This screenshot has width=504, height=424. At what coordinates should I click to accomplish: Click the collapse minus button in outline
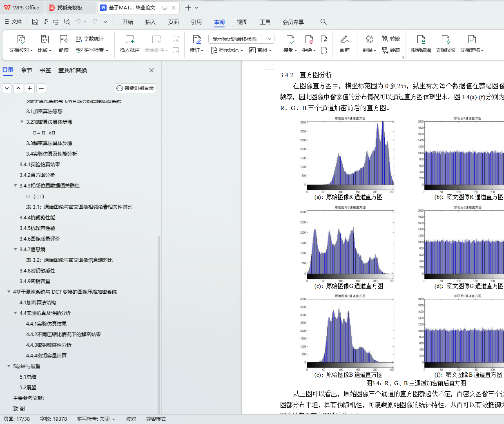pyautogui.click(x=41, y=88)
